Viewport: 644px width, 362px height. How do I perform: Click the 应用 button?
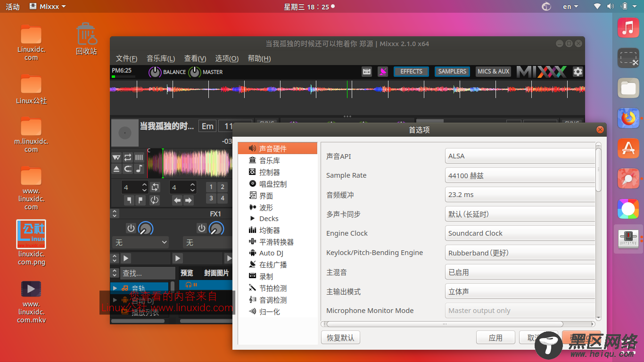(x=495, y=337)
